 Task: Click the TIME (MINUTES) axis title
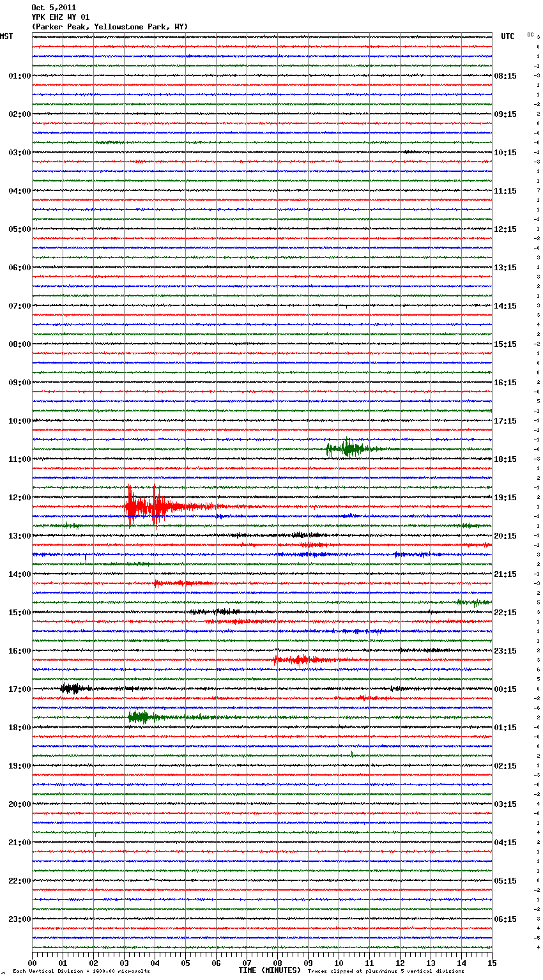tap(270, 970)
